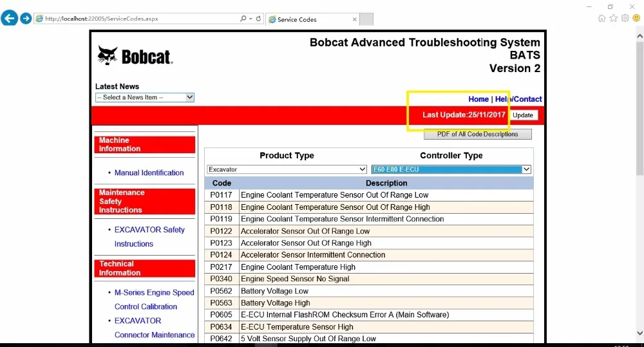Click 'Engine Coolant Temperature Sensor Out Of Range Low'
The height and width of the screenshot is (347, 644).
335,195
